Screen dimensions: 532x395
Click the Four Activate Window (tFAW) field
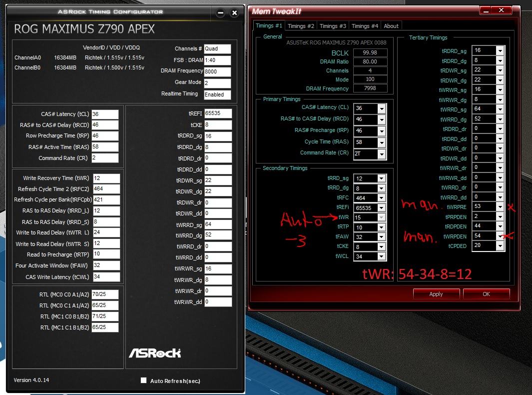106,265
